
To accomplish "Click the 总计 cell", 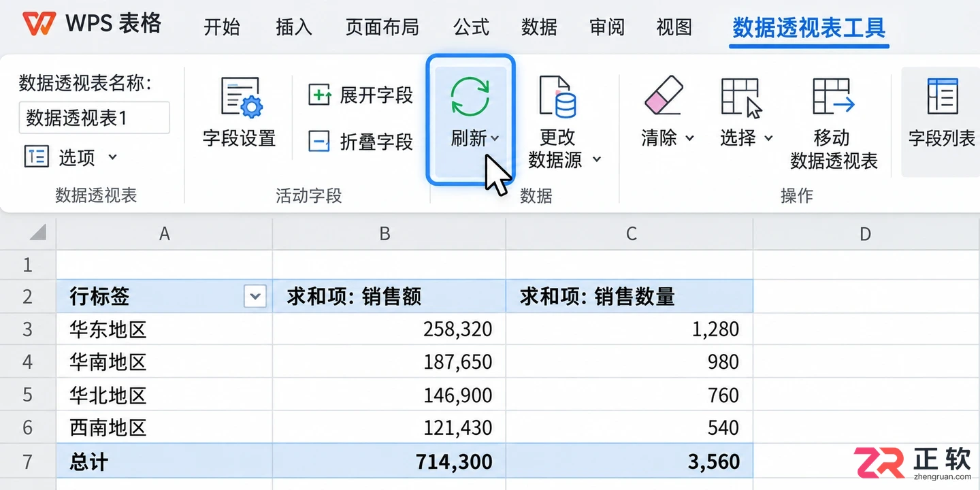I will tap(164, 461).
